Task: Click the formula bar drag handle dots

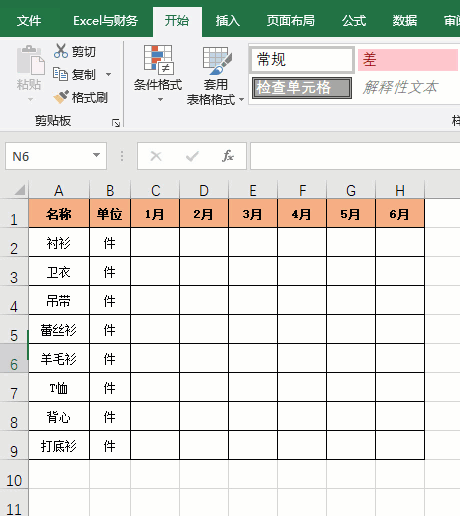Action: pyautogui.click(x=122, y=156)
